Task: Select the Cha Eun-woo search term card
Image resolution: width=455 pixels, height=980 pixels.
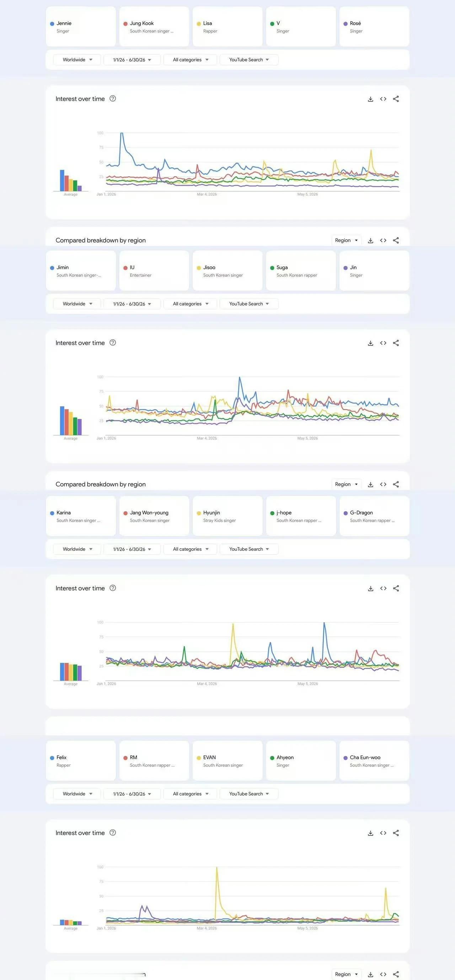Action: coord(374,761)
